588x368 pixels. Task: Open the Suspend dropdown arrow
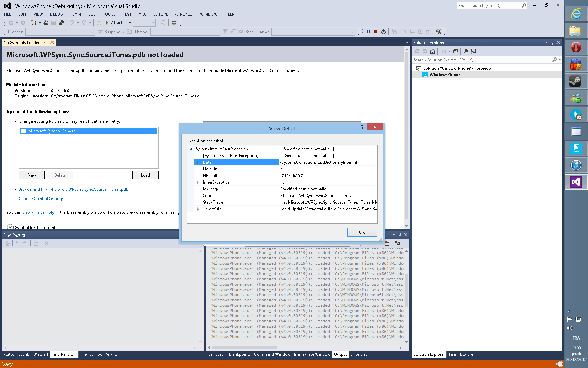tap(124, 32)
